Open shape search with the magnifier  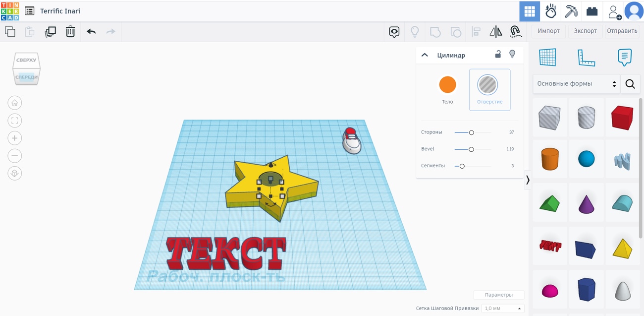pos(630,83)
